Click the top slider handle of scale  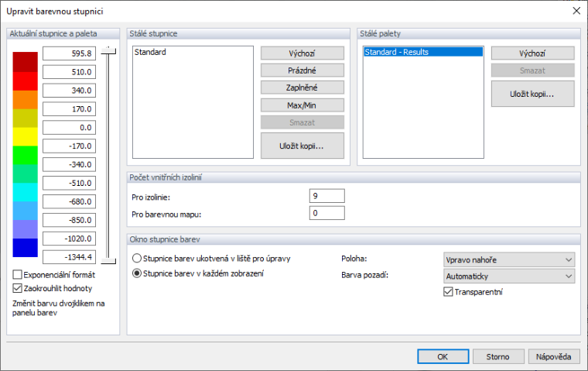coord(108,50)
